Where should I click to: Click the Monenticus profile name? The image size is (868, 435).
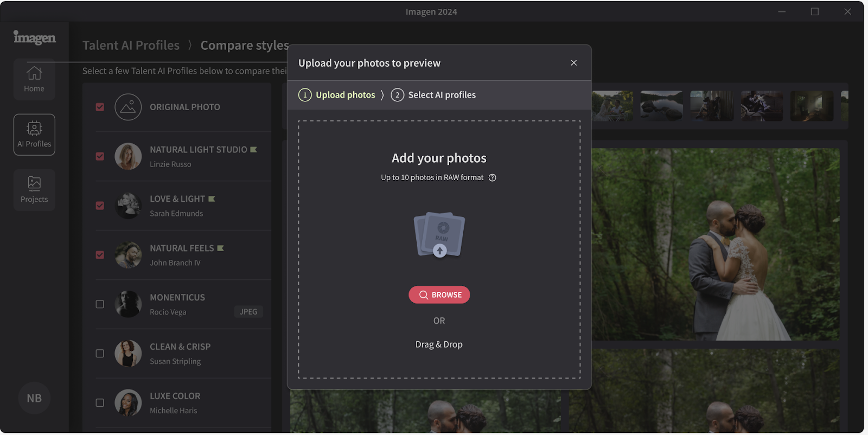[177, 297]
